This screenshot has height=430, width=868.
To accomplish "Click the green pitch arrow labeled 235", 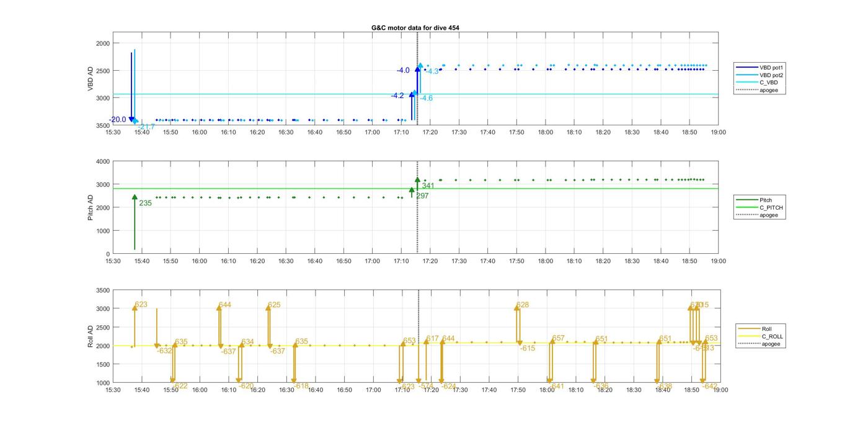I will (135, 222).
